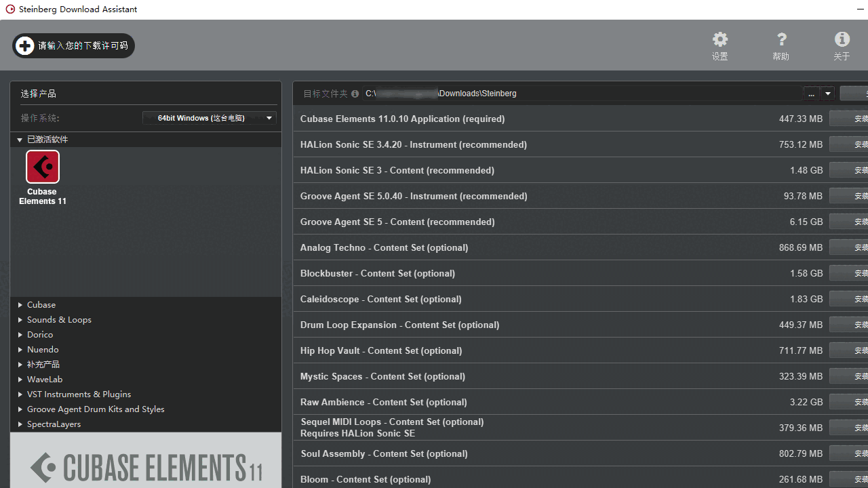This screenshot has height=488, width=868.
Task: Open the About (关于) info icon
Action: point(842,39)
